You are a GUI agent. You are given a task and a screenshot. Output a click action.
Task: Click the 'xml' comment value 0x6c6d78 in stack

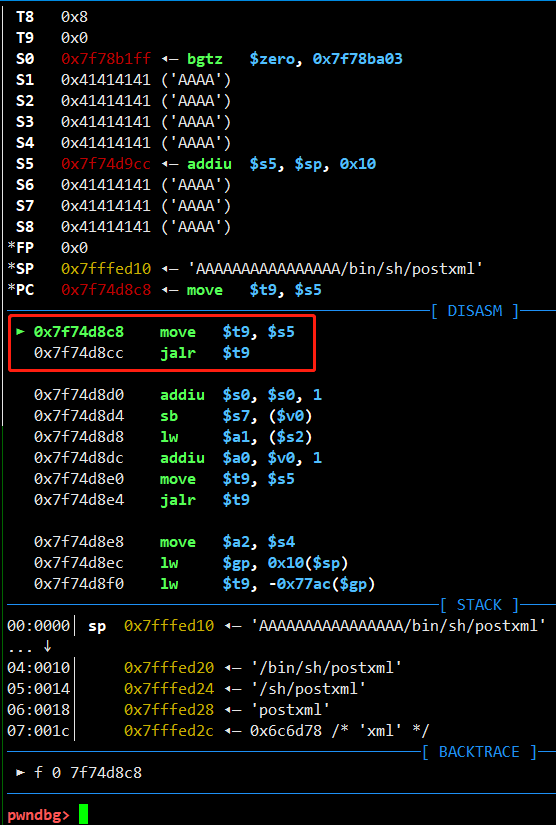click(x=286, y=730)
